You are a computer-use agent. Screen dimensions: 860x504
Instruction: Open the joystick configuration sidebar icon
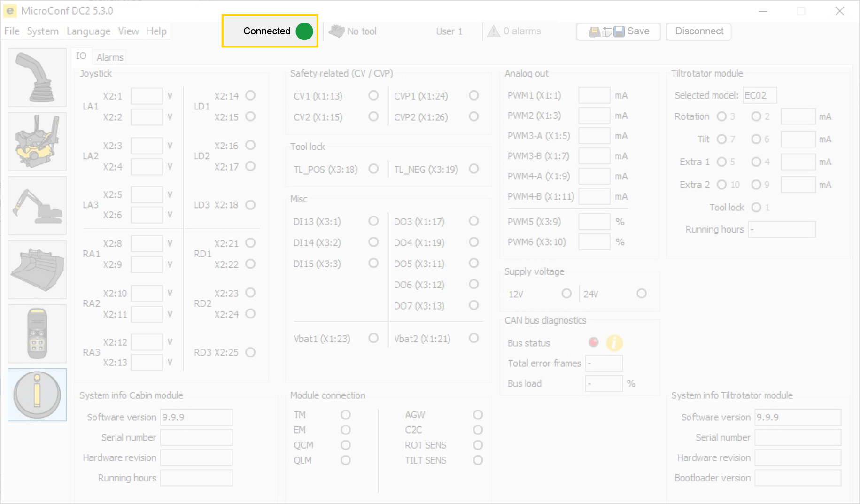click(x=37, y=78)
